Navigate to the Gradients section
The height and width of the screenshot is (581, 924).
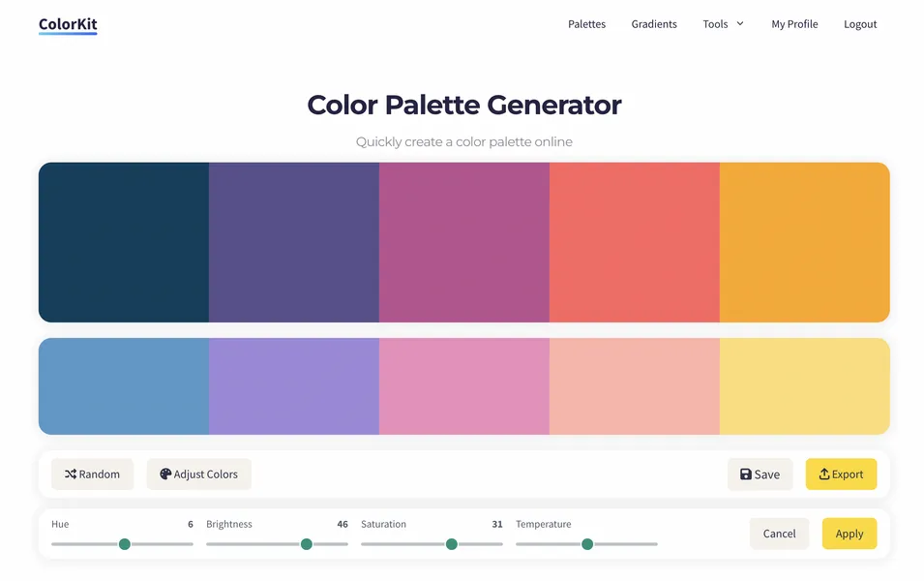pos(654,23)
